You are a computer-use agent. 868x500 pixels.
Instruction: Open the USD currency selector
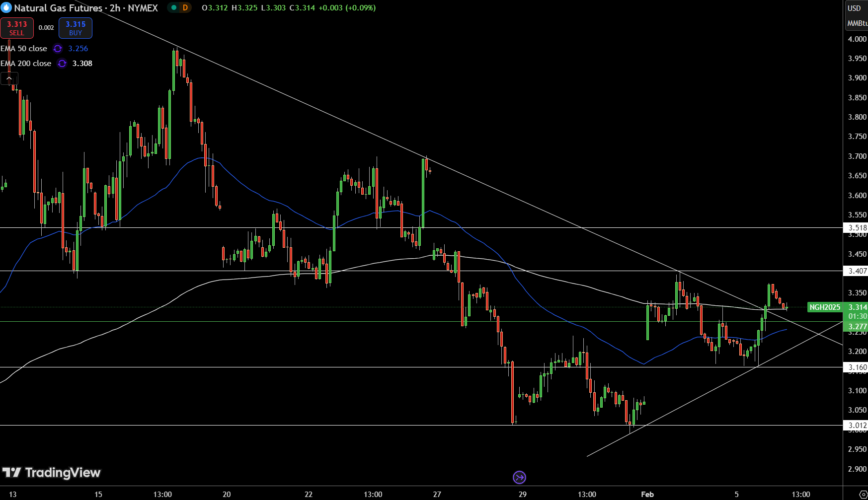[x=854, y=8]
